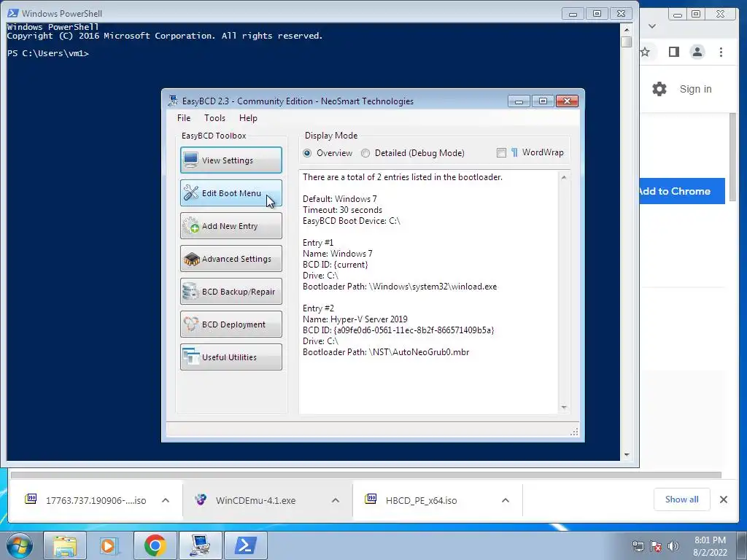Open View Settings in EasyBCD Toolbox
This screenshot has height=560, width=747.
231,160
